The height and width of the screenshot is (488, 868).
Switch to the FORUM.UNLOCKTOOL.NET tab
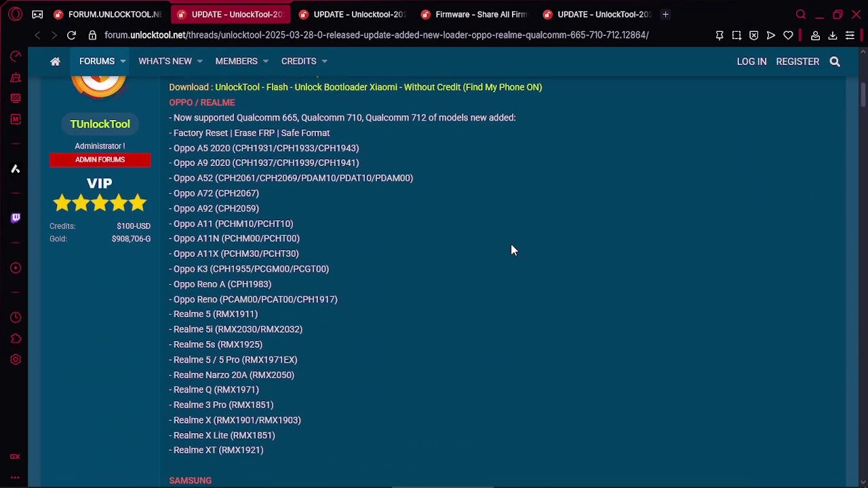107,14
